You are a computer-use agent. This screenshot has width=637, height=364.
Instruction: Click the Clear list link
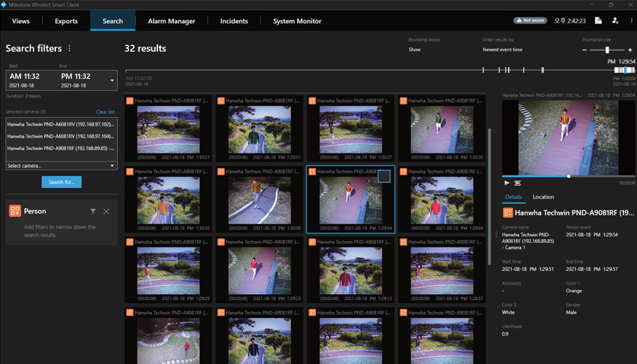(x=106, y=111)
